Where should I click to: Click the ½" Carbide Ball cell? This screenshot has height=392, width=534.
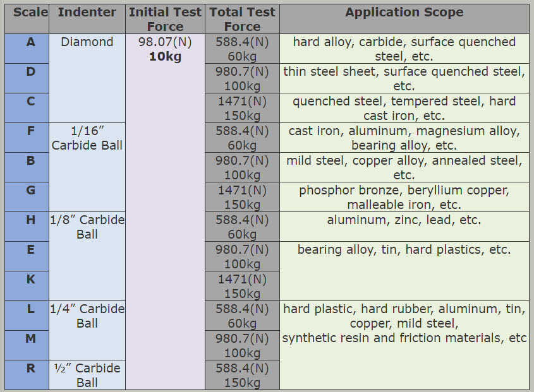(x=87, y=375)
